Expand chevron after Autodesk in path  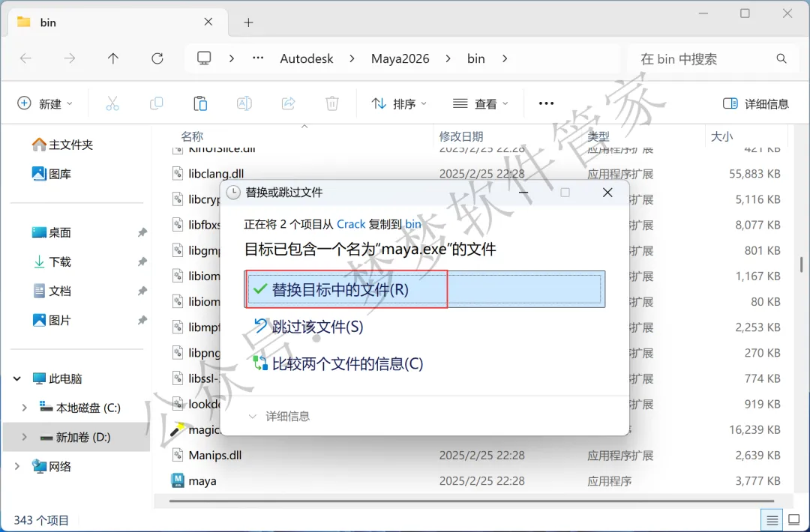click(352, 59)
